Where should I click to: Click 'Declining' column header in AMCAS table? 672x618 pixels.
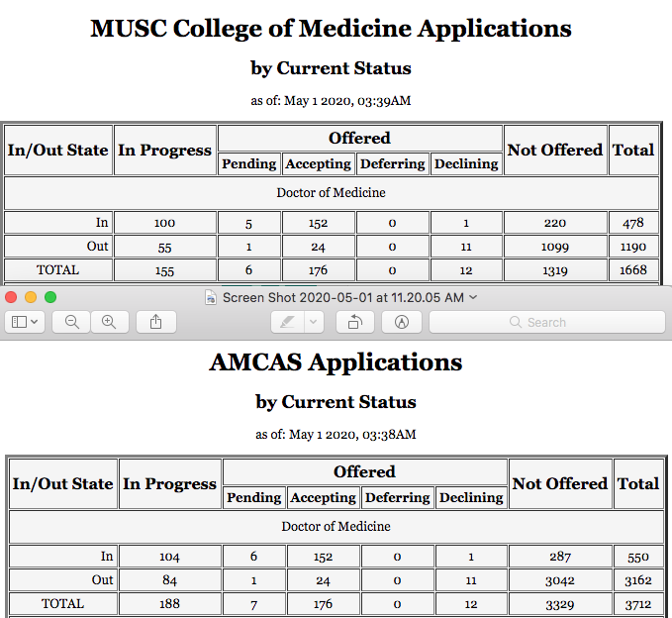point(471,497)
